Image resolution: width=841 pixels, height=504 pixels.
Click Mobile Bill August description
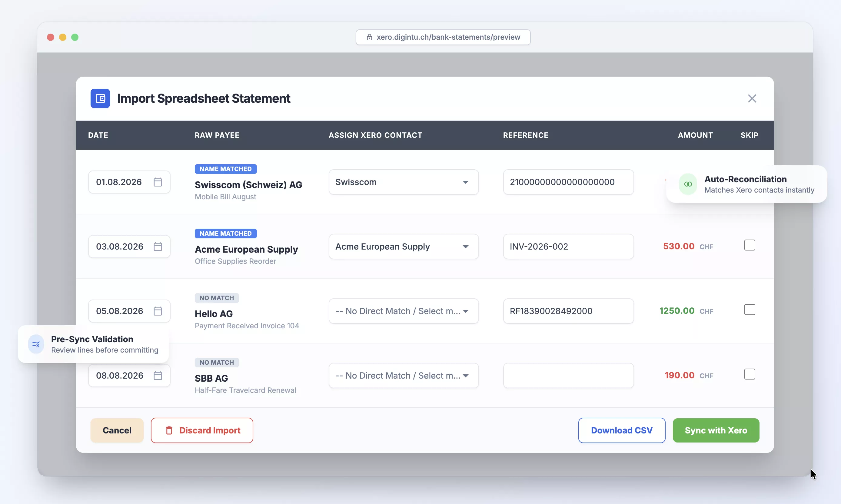[x=225, y=197]
